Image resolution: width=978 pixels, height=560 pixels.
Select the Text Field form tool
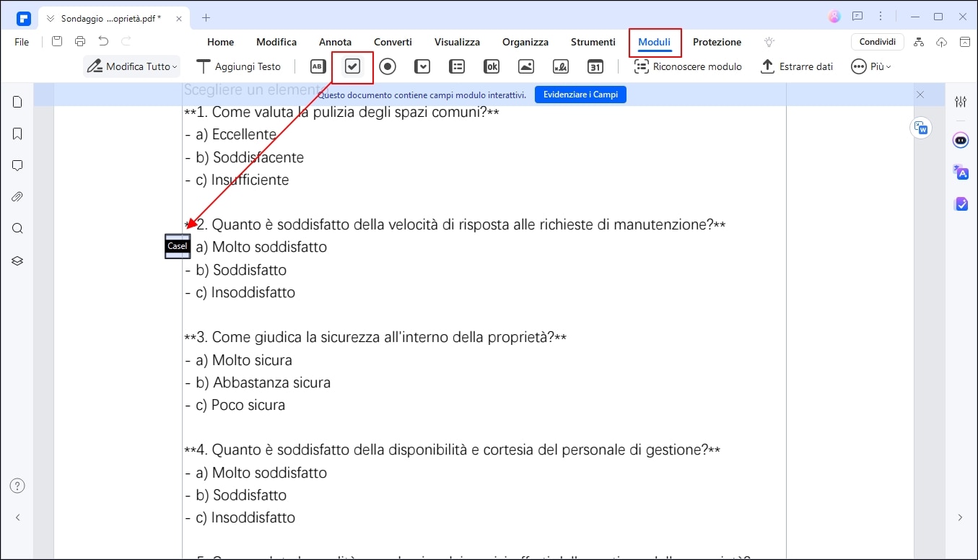(x=318, y=66)
